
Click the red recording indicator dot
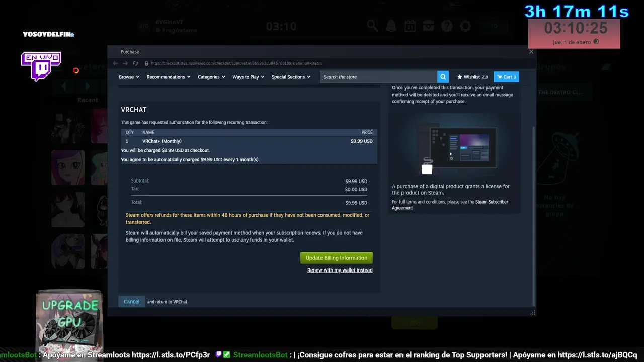pyautogui.click(x=76, y=71)
